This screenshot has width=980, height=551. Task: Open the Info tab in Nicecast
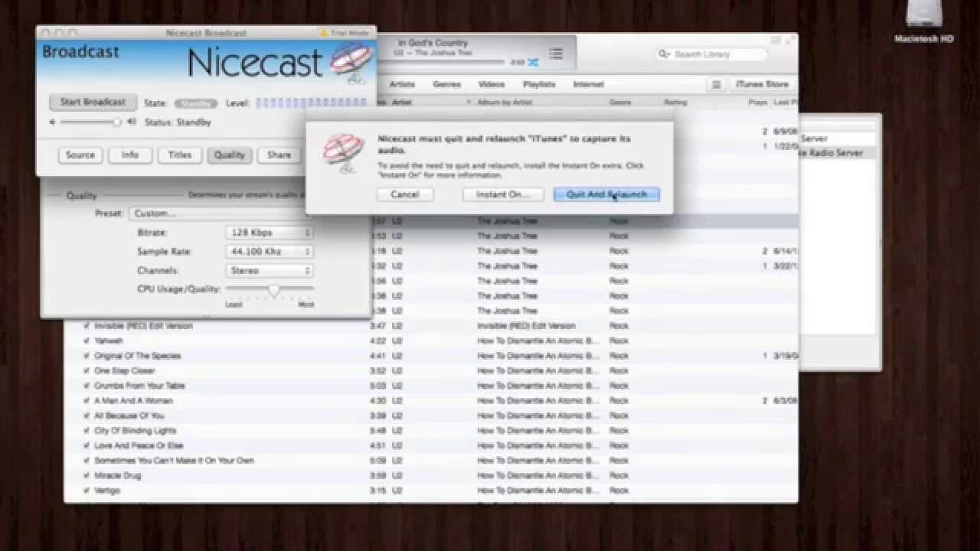(x=130, y=155)
